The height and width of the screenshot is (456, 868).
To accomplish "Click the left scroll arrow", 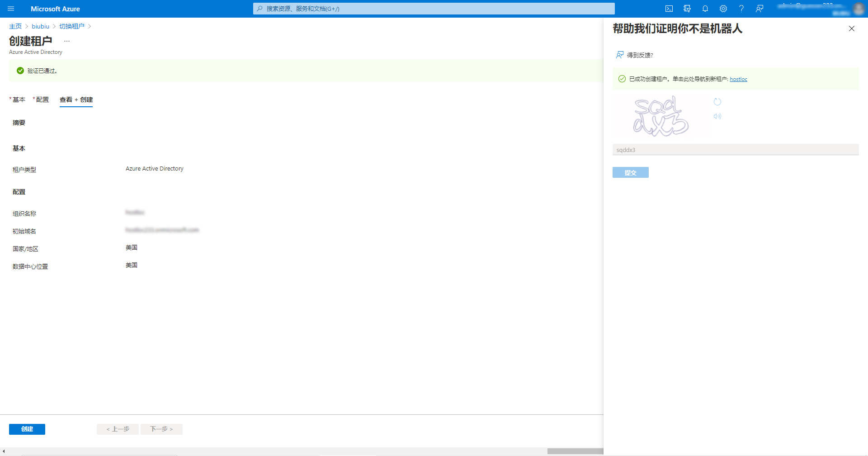I will click(4, 451).
